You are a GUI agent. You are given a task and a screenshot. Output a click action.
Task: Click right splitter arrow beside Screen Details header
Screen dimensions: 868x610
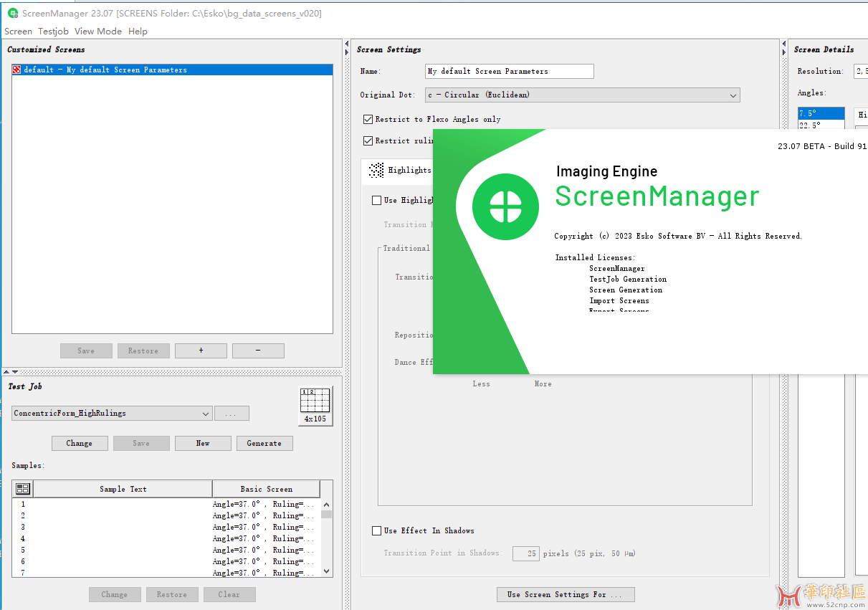(784, 53)
